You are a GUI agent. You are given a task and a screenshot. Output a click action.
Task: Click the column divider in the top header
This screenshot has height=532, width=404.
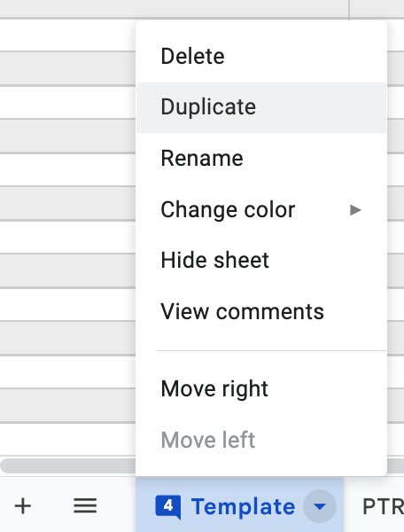click(349, 8)
